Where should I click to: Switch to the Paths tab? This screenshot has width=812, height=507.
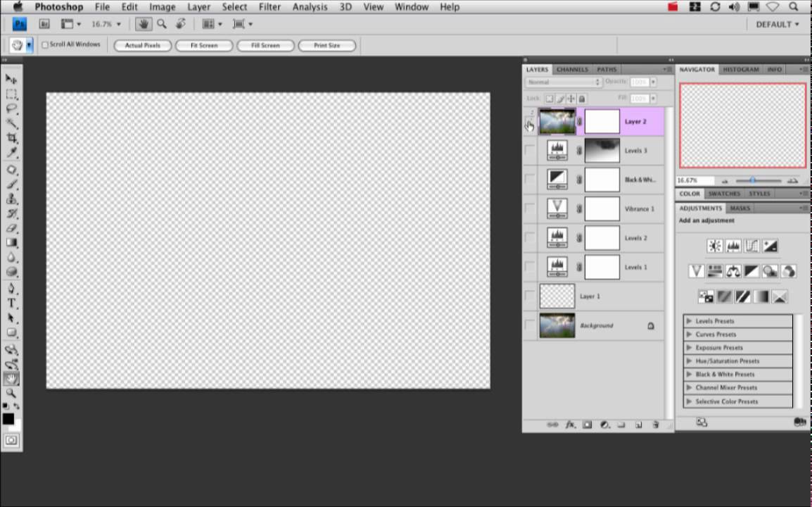[x=607, y=70]
